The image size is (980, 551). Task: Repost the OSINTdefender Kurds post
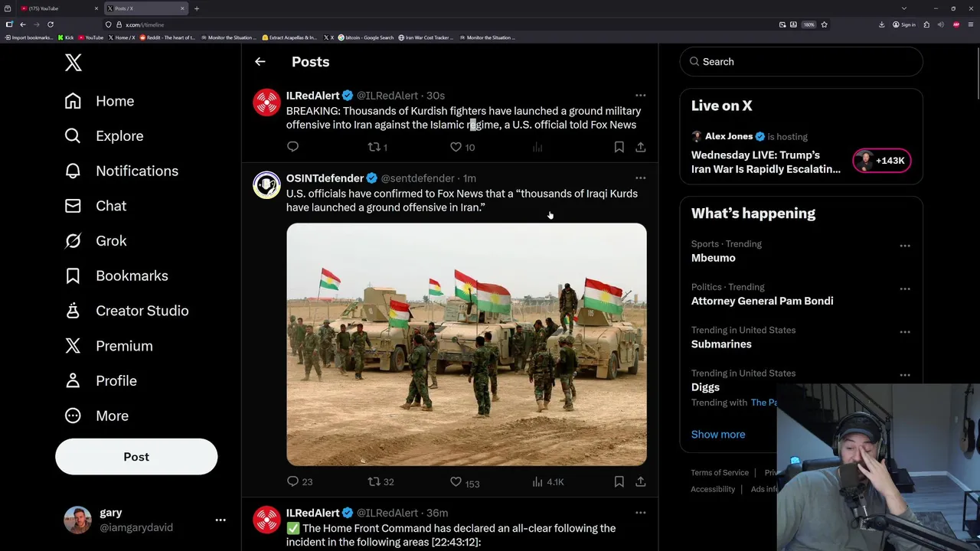[x=374, y=481]
